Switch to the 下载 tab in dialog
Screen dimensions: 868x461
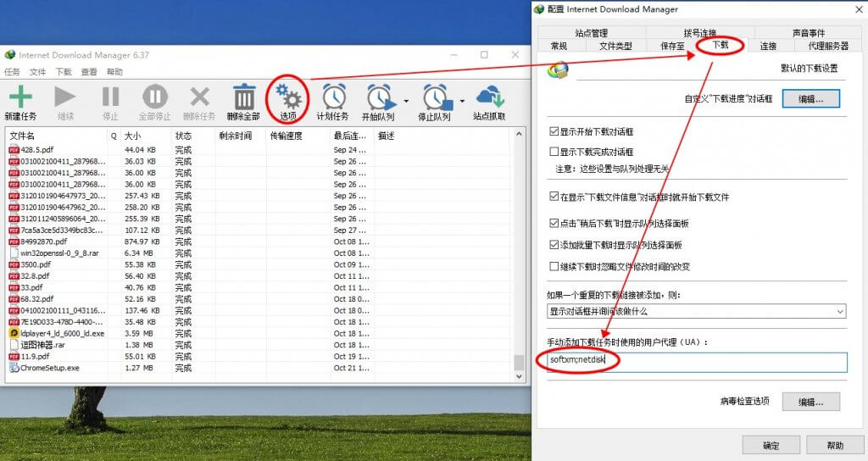[x=721, y=45]
